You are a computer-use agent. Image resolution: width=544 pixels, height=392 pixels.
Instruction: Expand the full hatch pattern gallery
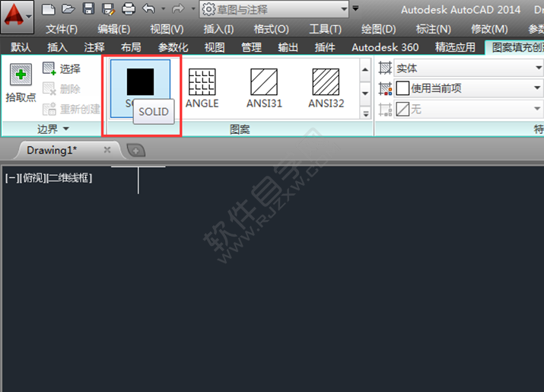click(x=365, y=113)
